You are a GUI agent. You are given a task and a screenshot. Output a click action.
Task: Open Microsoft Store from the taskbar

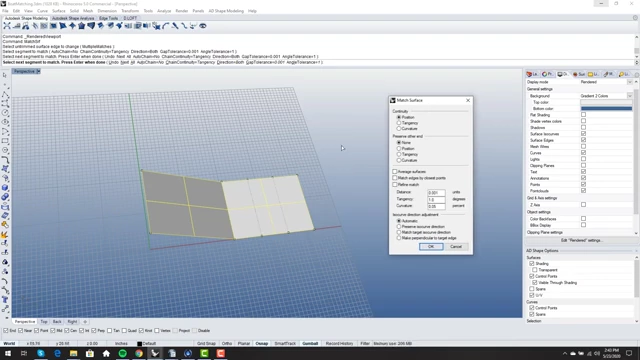pyautogui.click(x=90, y=353)
